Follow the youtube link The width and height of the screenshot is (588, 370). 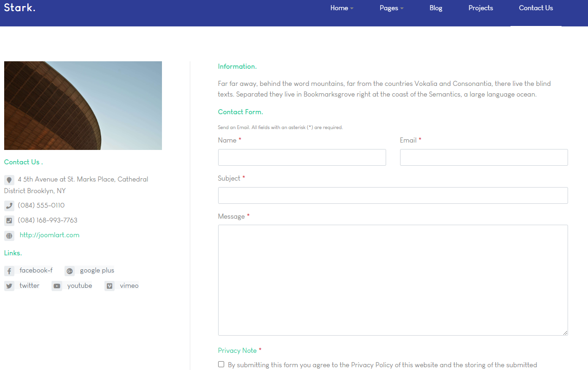coord(80,286)
